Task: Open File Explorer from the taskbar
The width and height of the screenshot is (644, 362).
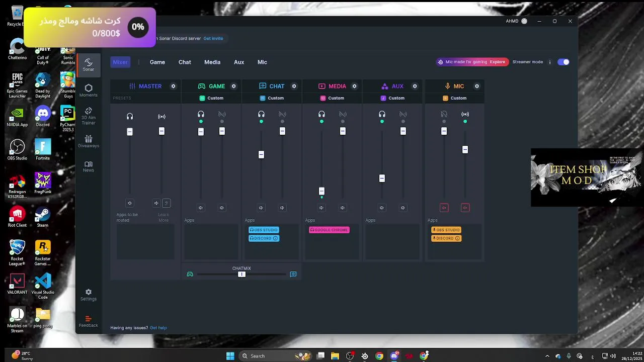Action: [x=335, y=356]
